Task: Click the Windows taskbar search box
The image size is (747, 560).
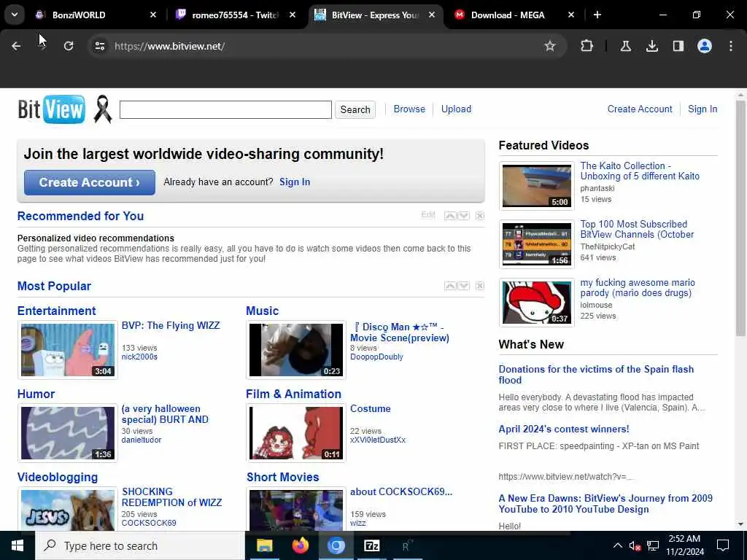Action: [140, 545]
